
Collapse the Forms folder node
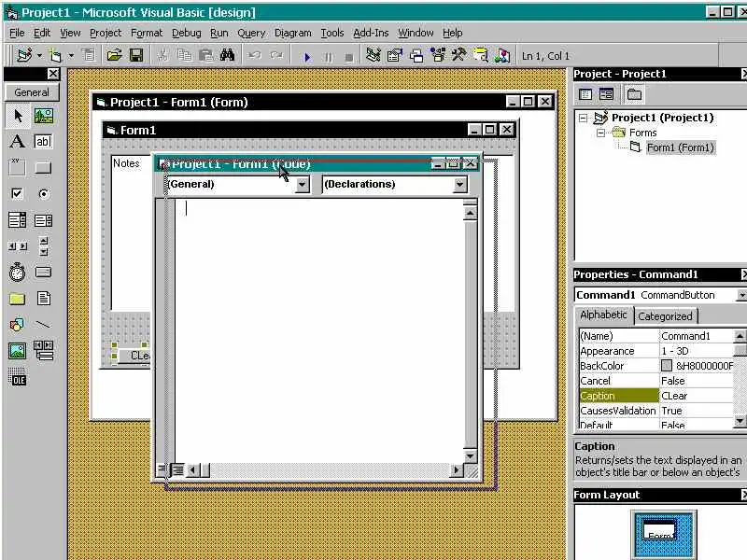click(x=600, y=133)
